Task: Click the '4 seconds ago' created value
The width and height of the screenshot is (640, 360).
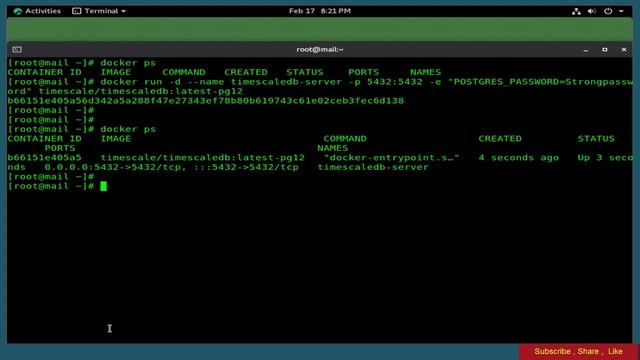Action: tap(518, 158)
